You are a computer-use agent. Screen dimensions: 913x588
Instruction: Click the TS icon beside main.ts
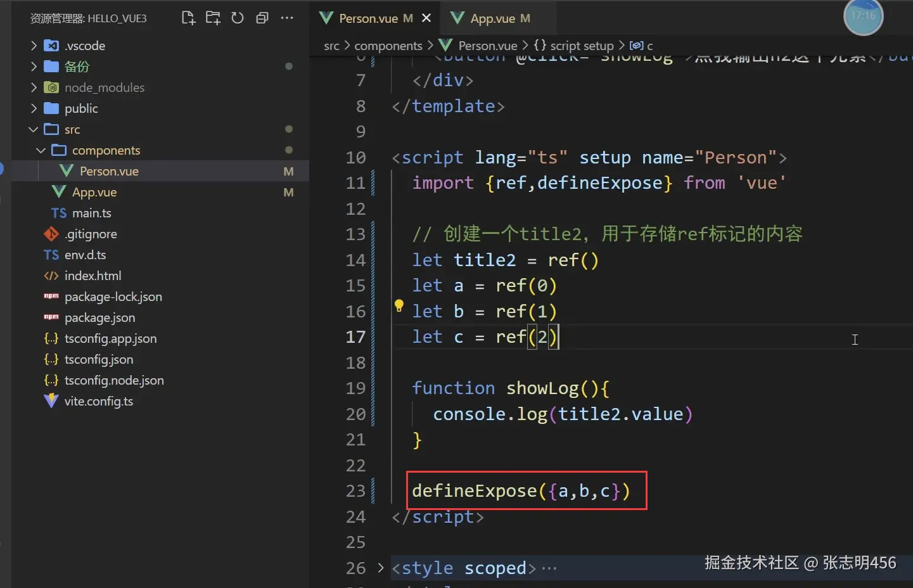pyautogui.click(x=59, y=213)
